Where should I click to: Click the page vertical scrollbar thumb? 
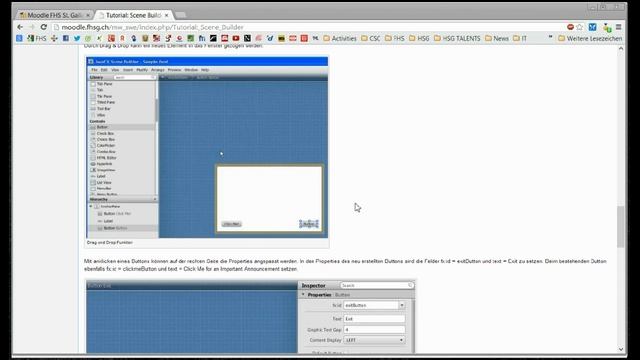[621, 227]
